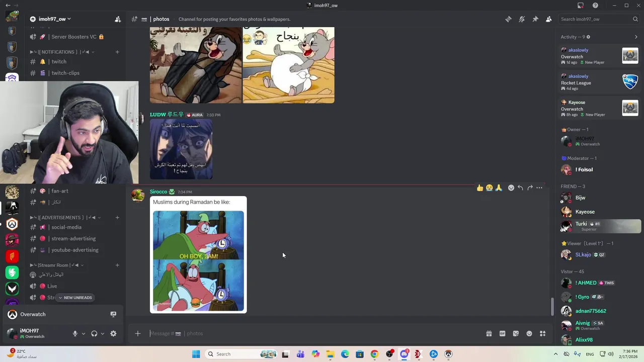This screenshot has width=644, height=362.
Task: Collapse the ADVERTISEMENTS category
Action: (x=65, y=217)
